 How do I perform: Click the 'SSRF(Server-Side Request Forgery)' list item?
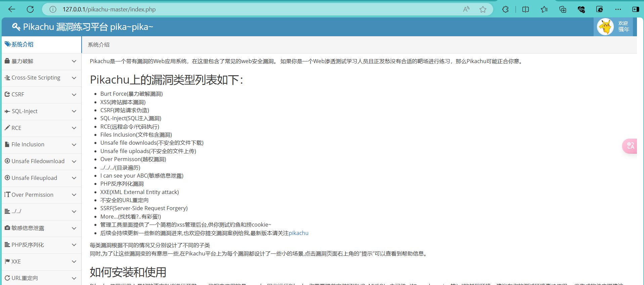pyautogui.click(x=144, y=208)
